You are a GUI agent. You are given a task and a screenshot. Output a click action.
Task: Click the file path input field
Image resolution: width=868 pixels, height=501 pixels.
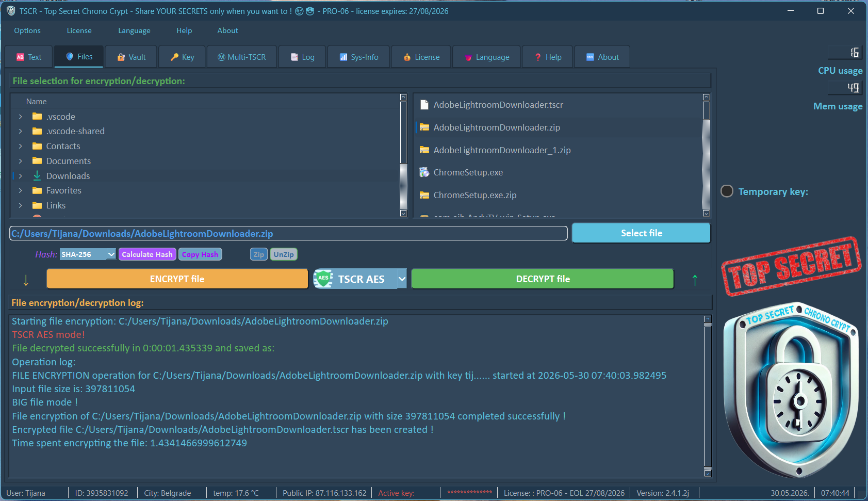coord(288,234)
